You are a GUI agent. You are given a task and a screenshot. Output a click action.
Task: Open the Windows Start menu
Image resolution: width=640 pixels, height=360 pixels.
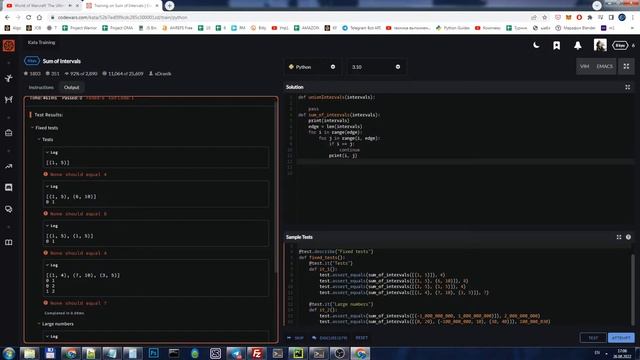tap(9, 353)
